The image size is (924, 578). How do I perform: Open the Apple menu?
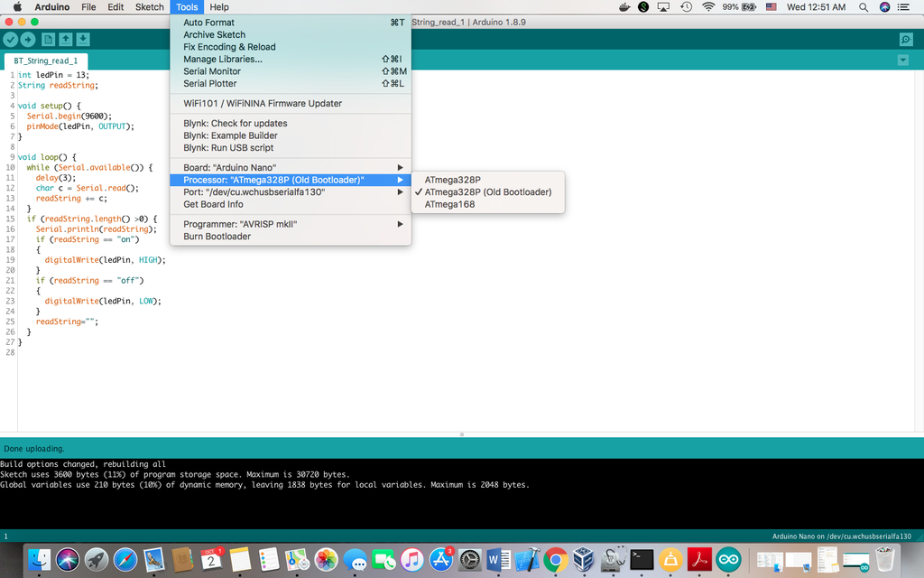tap(17, 7)
